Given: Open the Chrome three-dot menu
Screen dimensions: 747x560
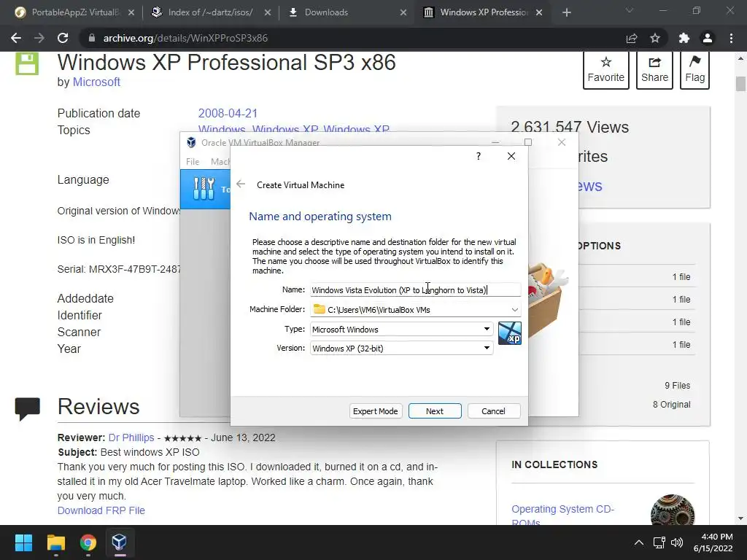Looking at the screenshot, I should tap(731, 38).
